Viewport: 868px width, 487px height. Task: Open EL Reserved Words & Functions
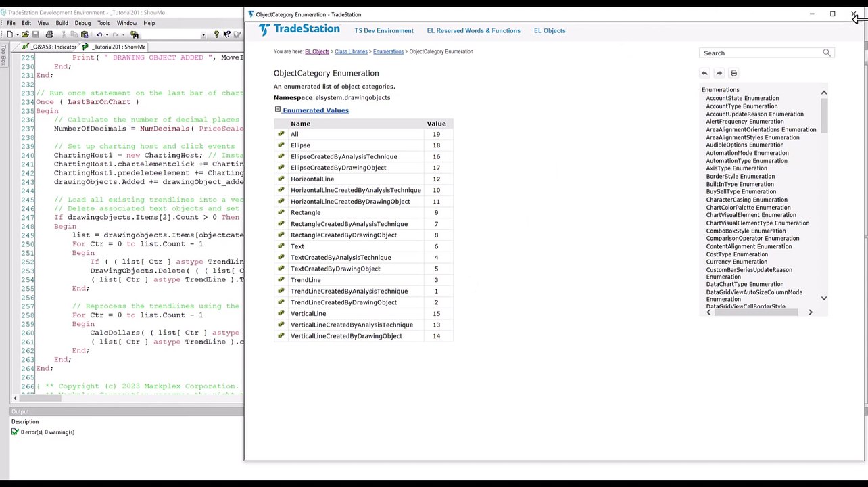tap(474, 30)
